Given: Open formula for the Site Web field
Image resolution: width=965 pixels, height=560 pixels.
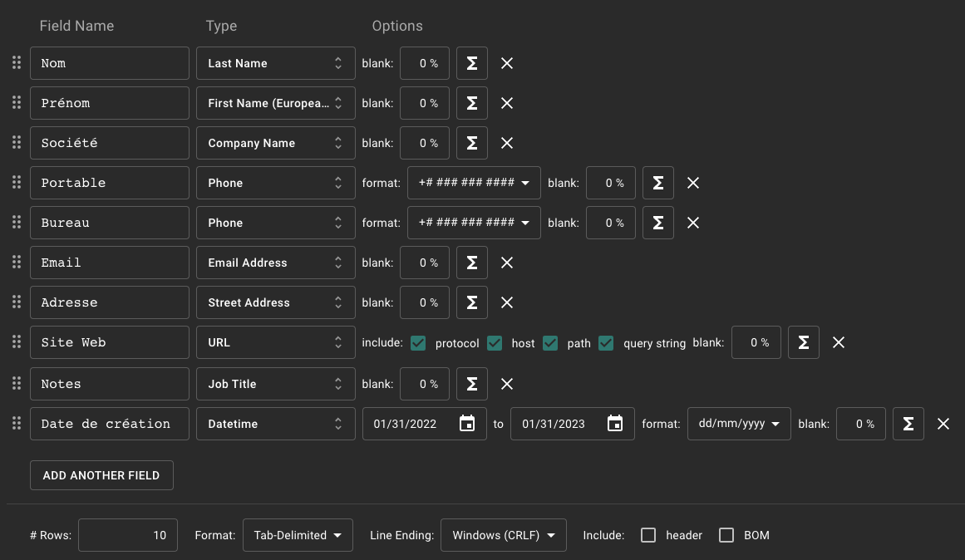Looking at the screenshot, I should click(803, 343).
